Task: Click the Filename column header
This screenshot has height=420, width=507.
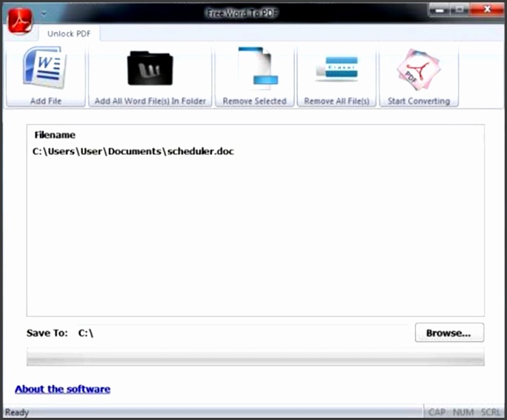Action: [x=55, y=135]
